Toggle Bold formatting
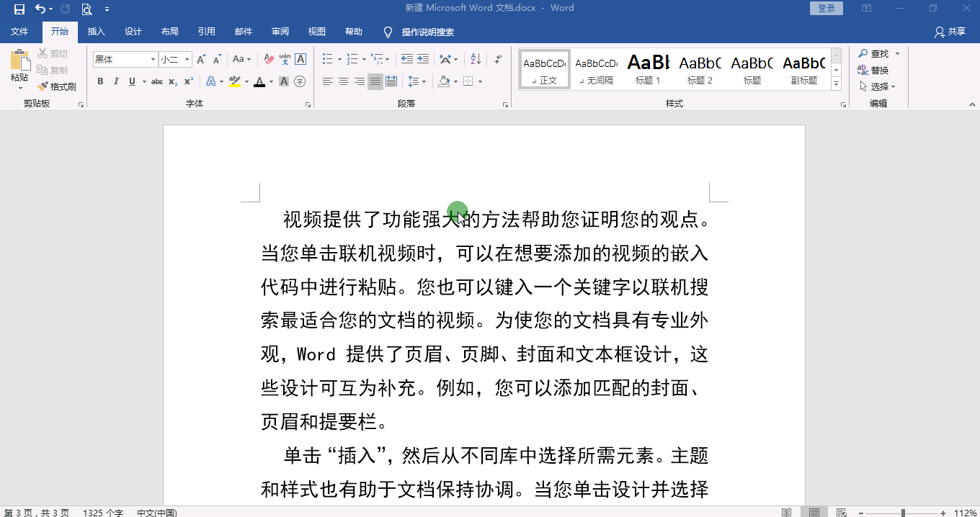This screenshot has width=980, height=517. [100, 82]
